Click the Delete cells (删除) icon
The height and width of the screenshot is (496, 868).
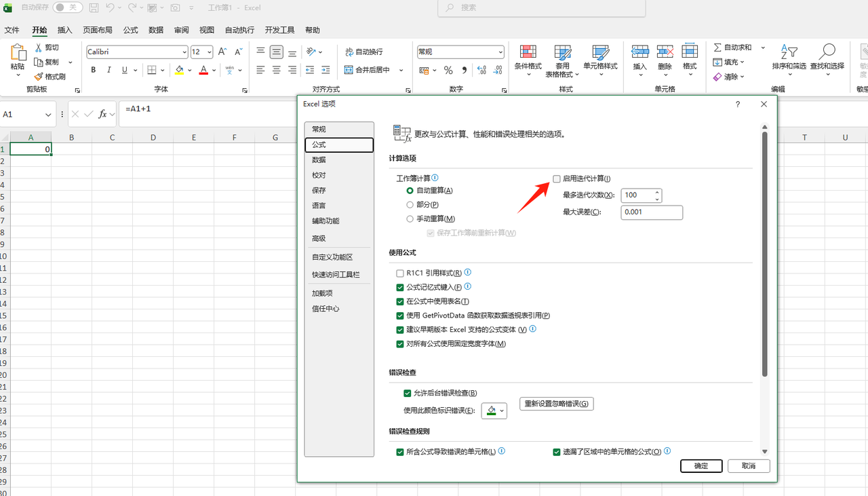[665, 52]
